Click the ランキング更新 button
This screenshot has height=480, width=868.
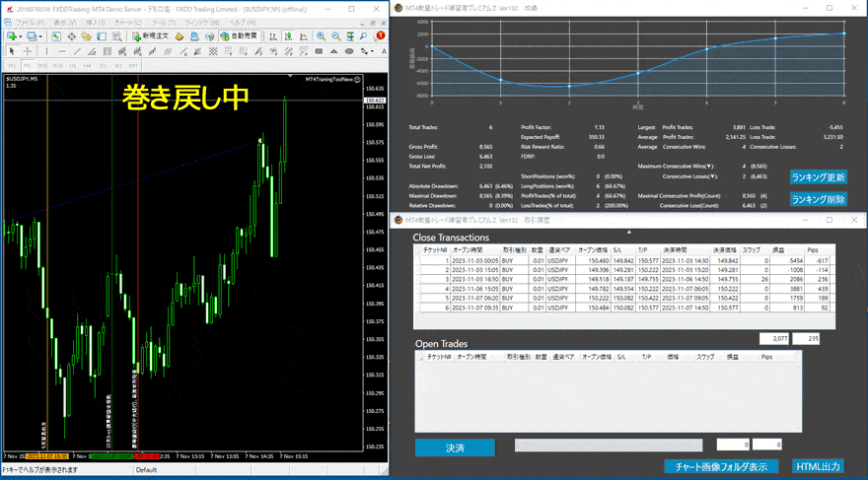[818, 177]
